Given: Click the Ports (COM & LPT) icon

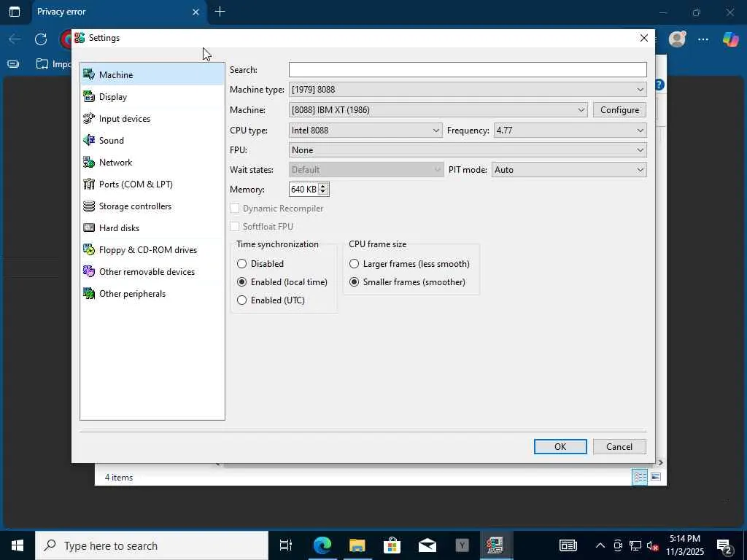Looking at the screenshot, I should tap(89, 184).
